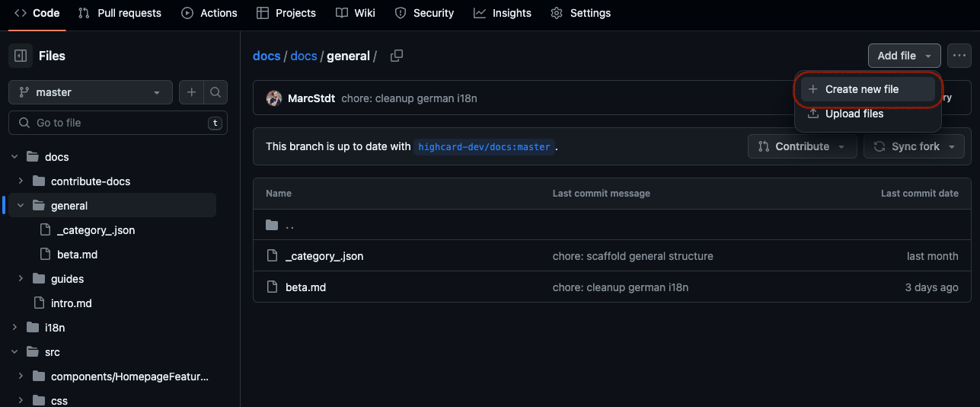Click the plus icon beside branch selector
The height and width of the screenshot is (407, 980).
(191, 92)
